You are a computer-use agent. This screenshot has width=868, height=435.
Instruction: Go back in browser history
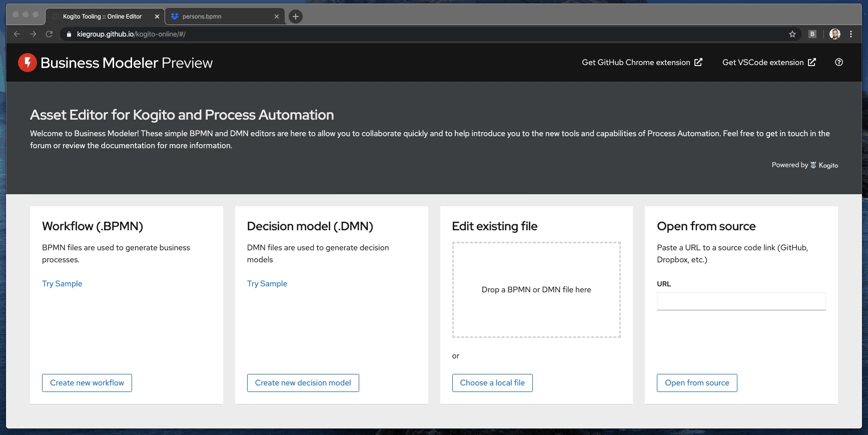coord(17,34)
